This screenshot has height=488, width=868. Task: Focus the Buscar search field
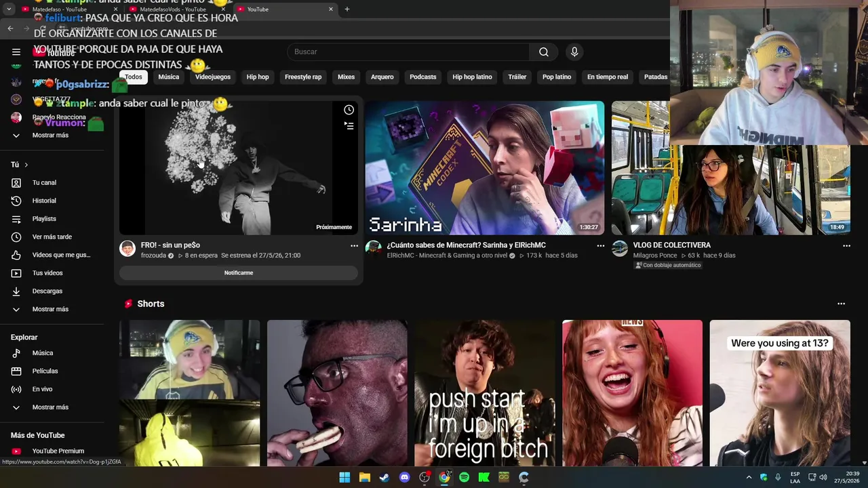pyautogui.click(x=410, y=52)
